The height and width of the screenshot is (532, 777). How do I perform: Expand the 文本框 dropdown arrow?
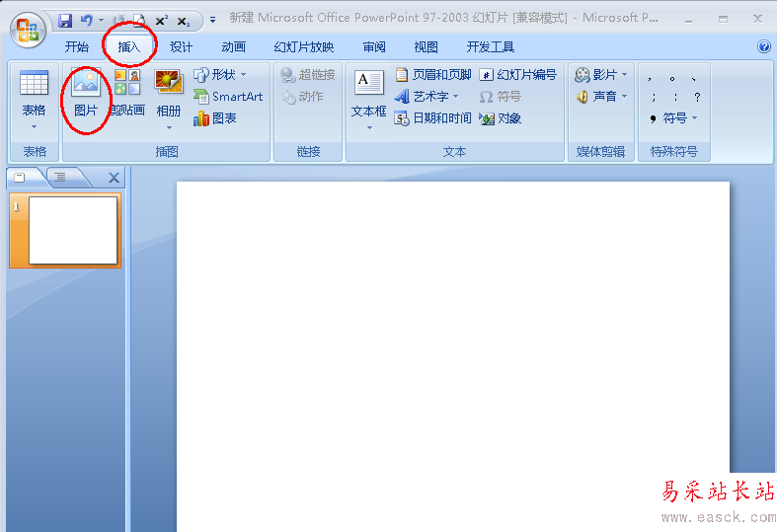coord(369,127)
